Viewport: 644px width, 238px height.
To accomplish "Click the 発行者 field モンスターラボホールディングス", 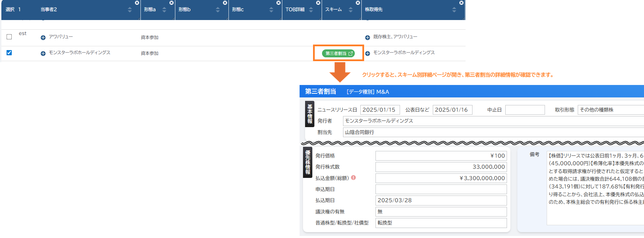I will (494, 121).
